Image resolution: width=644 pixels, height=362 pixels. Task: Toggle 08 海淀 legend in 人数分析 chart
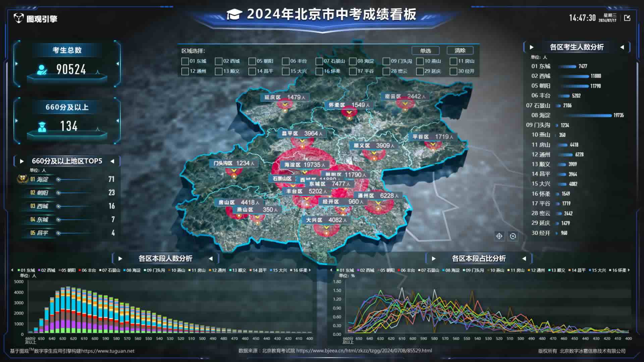[132, 270]
